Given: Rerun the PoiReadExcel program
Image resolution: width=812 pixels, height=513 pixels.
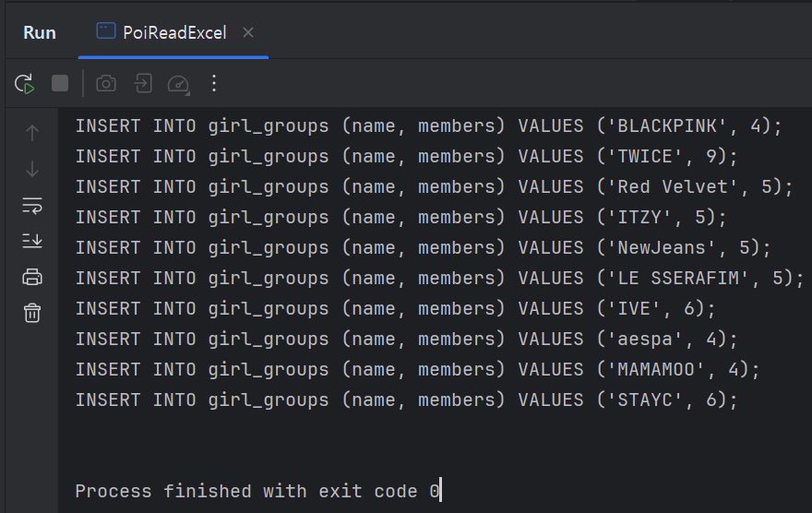Looking at the screenshot, I should click(24, 83).
